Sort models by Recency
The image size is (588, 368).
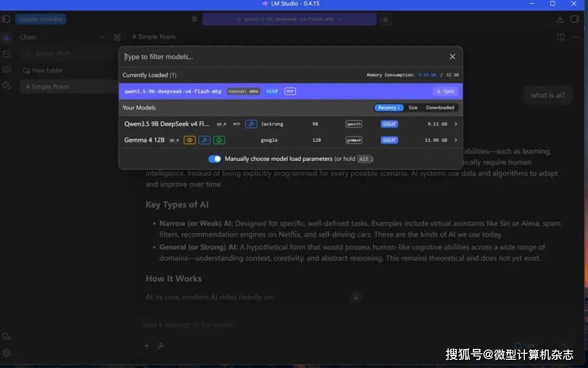tap(389, 108)
